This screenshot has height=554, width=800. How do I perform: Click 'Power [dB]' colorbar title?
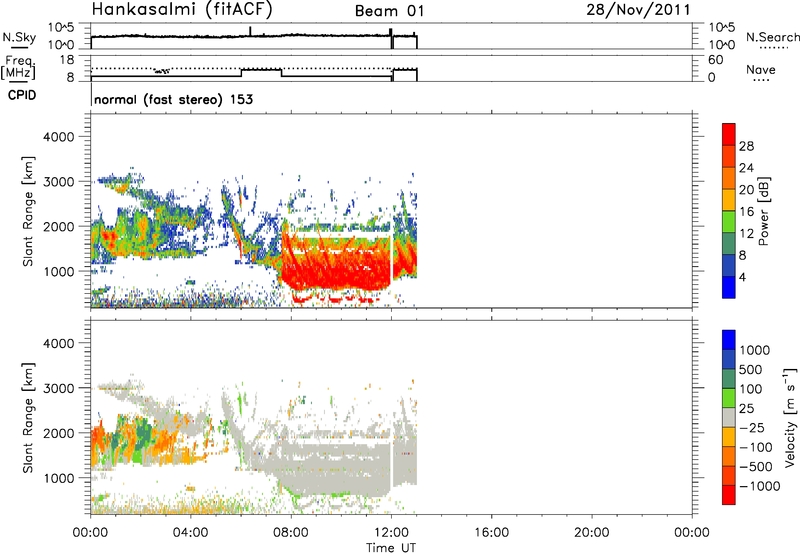(764, 211)
